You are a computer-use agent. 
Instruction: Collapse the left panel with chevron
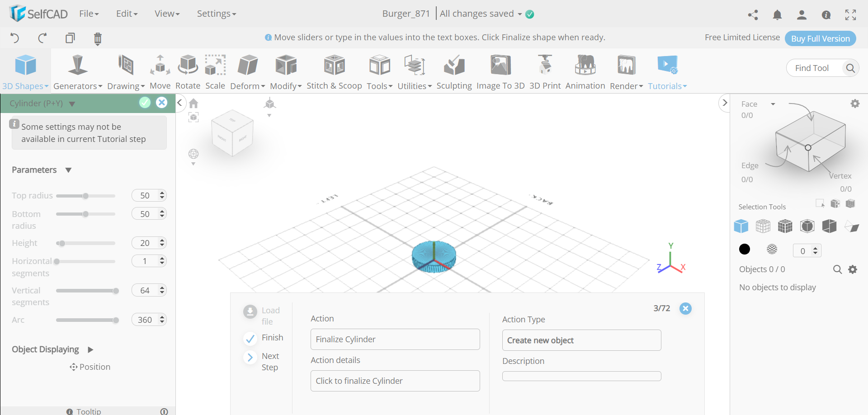[x=179, y=103]
